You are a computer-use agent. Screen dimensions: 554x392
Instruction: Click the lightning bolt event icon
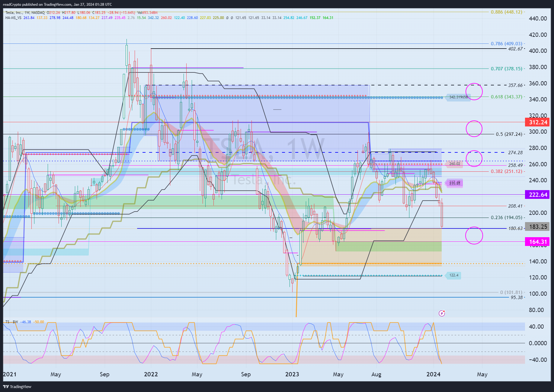tap(442, 313)
